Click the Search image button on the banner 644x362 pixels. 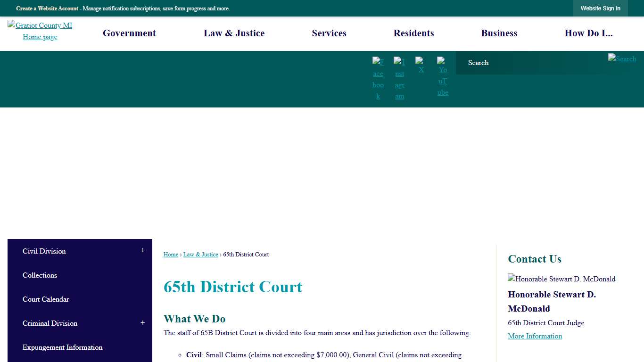pos(622,59)
